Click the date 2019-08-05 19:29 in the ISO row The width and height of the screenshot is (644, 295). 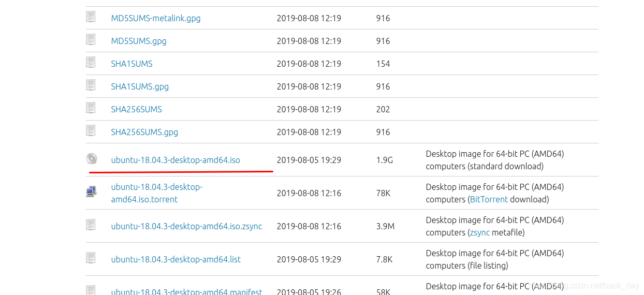pos(309,160)
